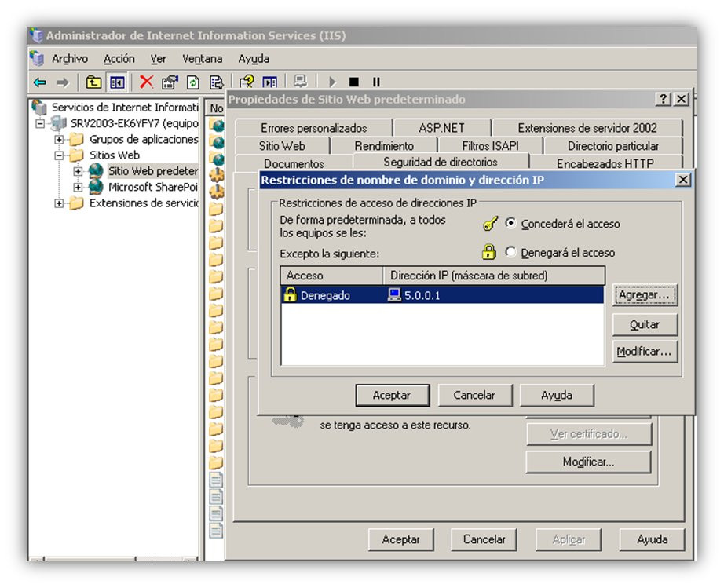Switch to the Directorio particular tab

[612, 146]
